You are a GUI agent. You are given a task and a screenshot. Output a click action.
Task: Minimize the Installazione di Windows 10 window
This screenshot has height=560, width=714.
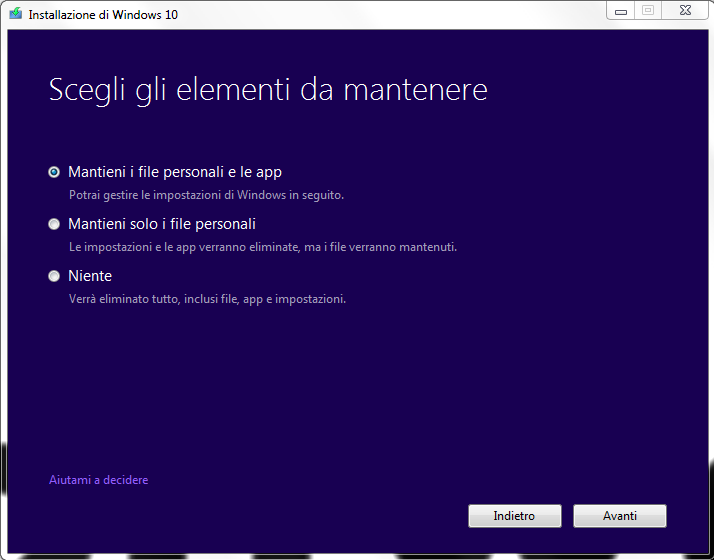(x=621, y=11)
